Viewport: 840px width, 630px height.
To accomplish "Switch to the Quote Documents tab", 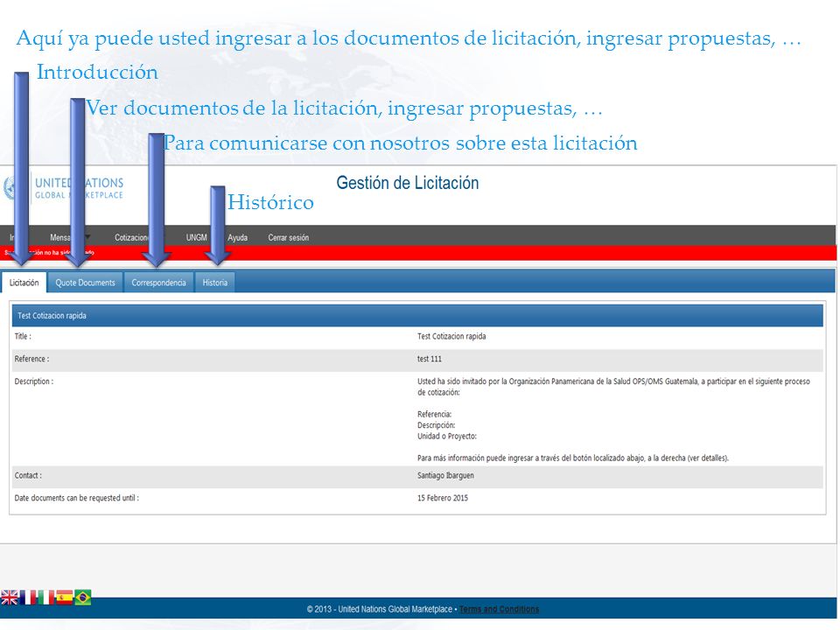I will (x=85, y=283).
